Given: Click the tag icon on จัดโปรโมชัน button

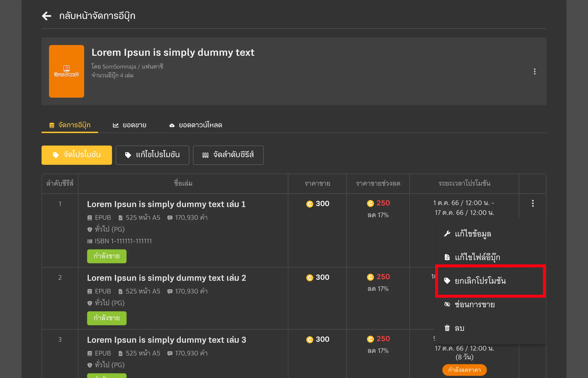Looking at the screenshot, I should tap(56, 155).
